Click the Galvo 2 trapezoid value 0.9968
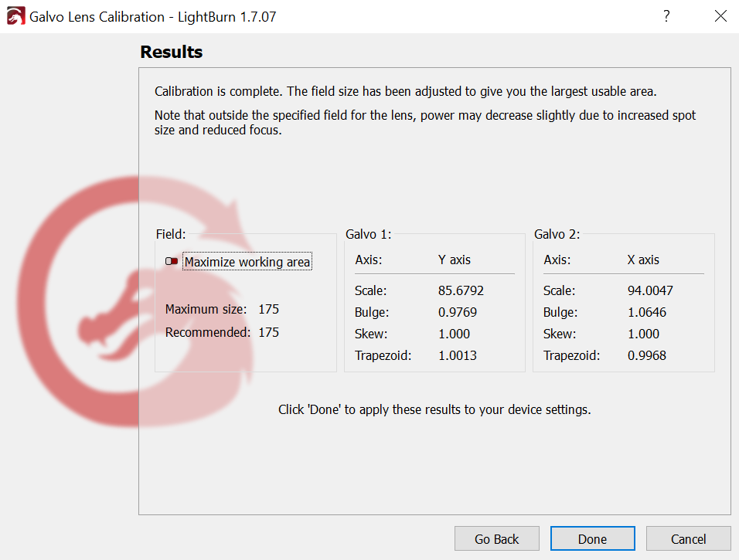Viewport: 739px width, 560px height. point(646,355)
